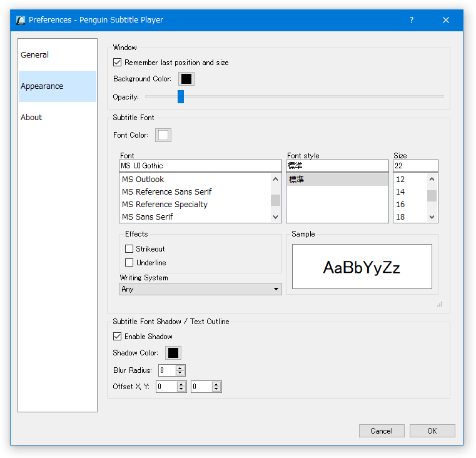Open the General preferences page

pyautogui.click(x=58, y=54)
